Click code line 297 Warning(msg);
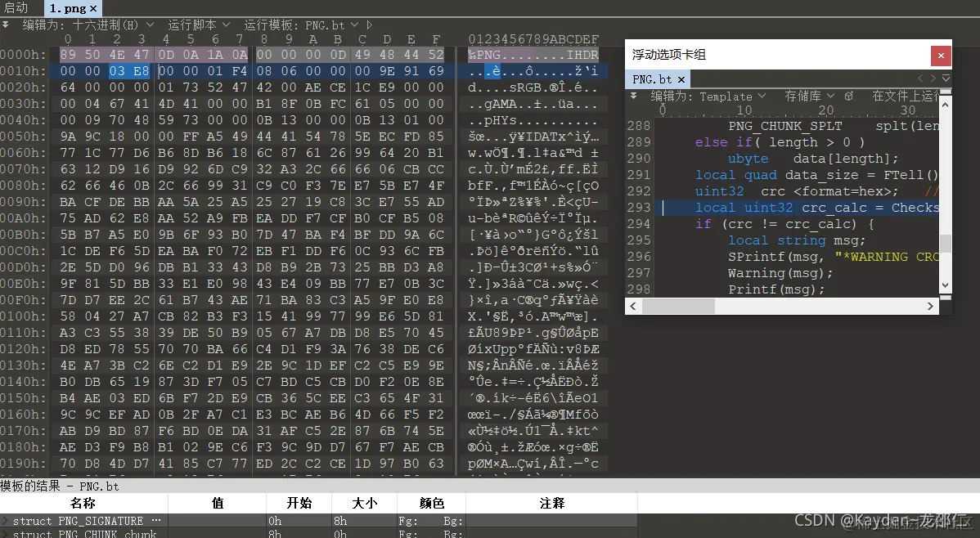This screenshot has width=980, height=538. [780, 273]
